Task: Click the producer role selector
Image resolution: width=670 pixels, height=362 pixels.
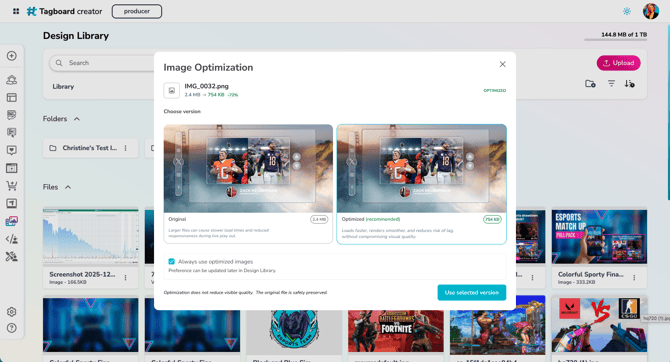Action: click(137, 11)
